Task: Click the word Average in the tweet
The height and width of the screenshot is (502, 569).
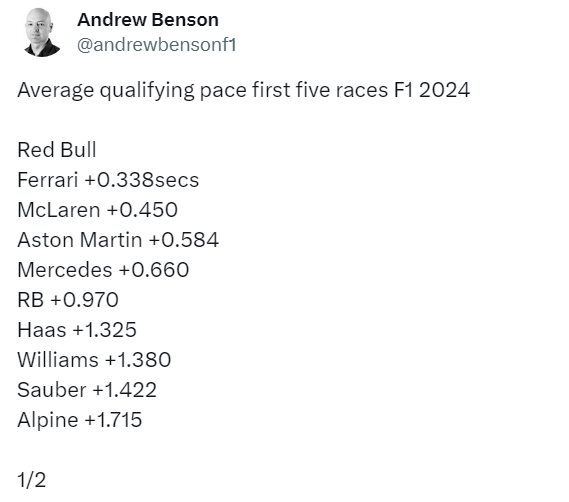Action: [56, 90]
